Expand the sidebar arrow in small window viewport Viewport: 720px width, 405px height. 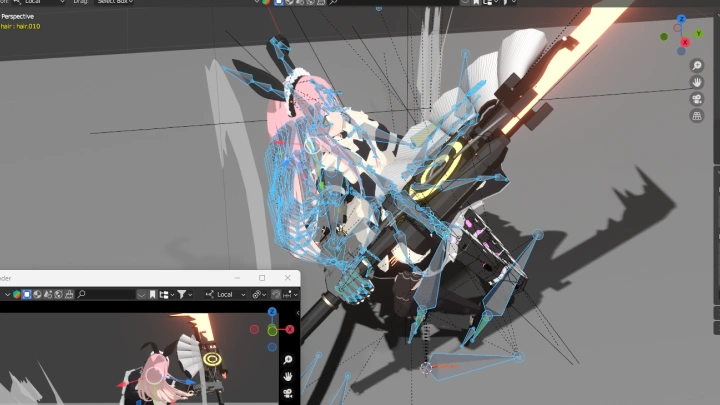coord(298,313)
